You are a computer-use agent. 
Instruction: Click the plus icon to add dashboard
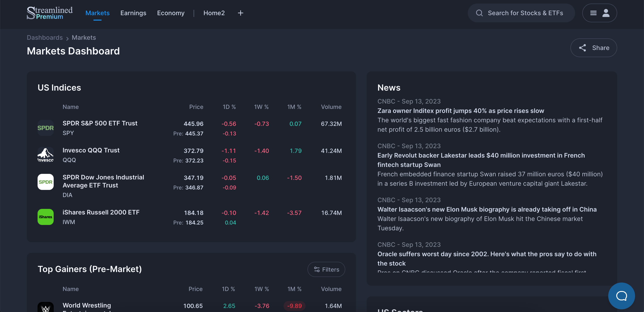(240, 13)
